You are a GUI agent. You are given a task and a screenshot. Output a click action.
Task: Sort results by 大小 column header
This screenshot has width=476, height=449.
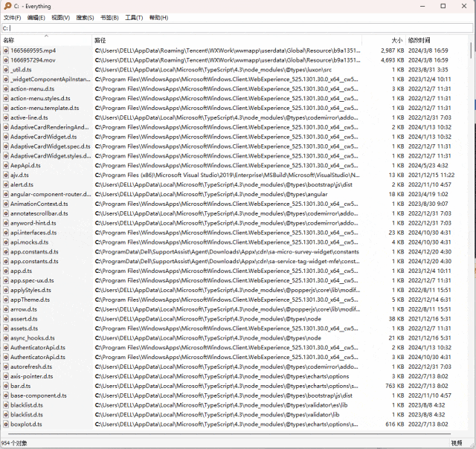(384, 40)
